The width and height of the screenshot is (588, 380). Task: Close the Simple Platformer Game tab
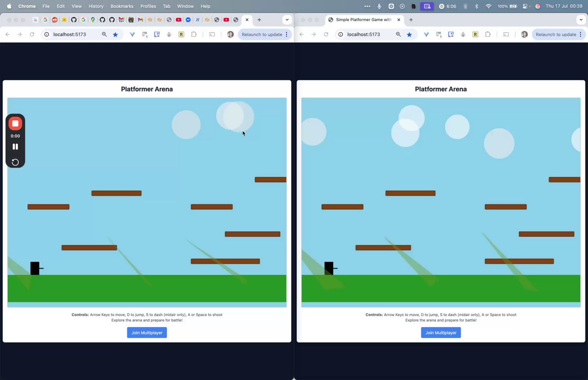[x=399, y=20]
